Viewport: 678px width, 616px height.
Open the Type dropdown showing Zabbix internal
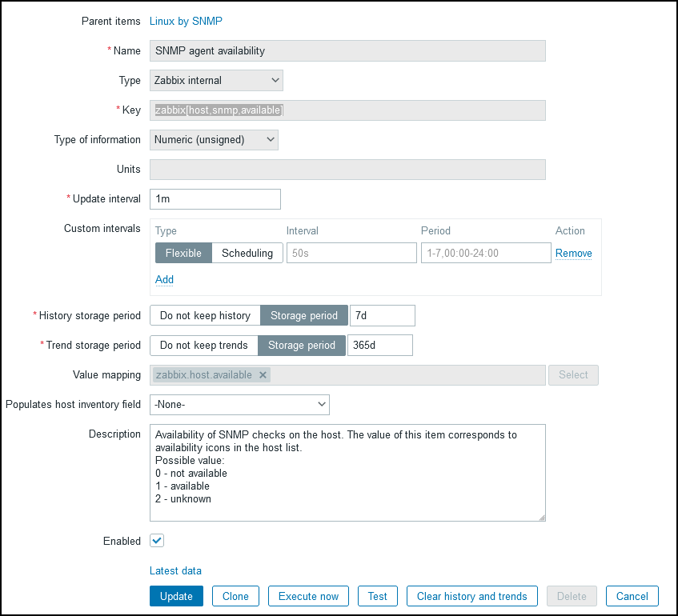click(x=216, y=80)
